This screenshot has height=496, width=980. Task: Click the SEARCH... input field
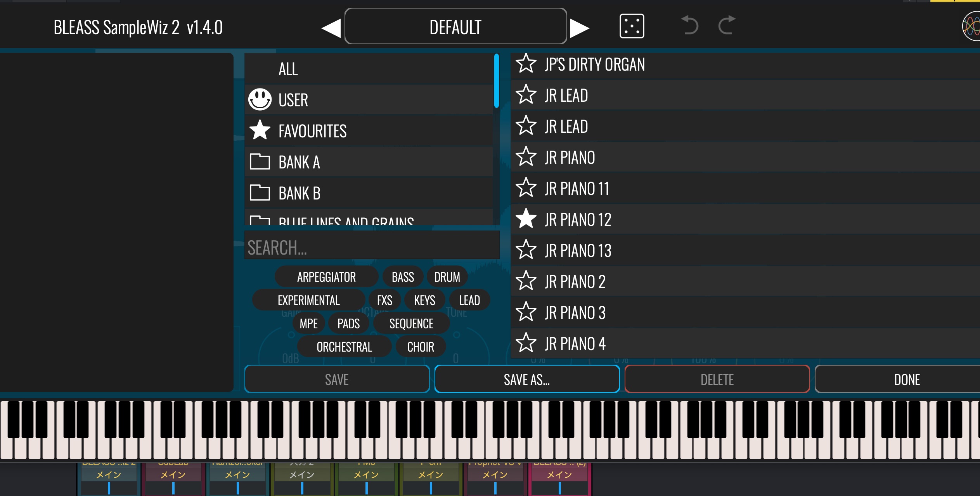372,247
